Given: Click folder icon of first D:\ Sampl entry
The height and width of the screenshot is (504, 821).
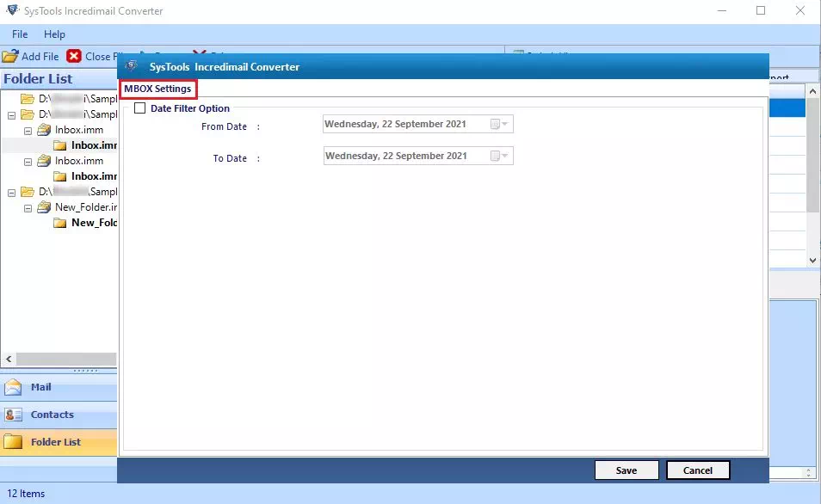Looking at the screenshot, I should (x=28, y=98).
